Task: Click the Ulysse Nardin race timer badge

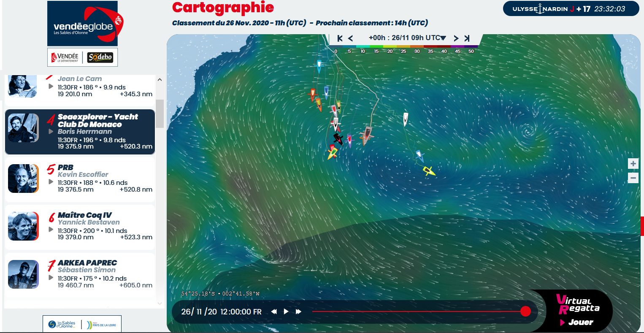Action: pos(571,9)
